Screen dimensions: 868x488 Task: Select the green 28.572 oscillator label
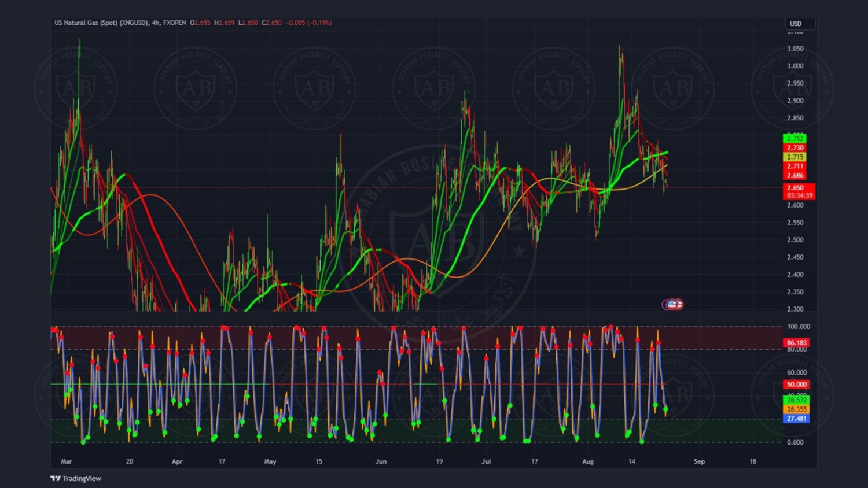pos(796,400)
